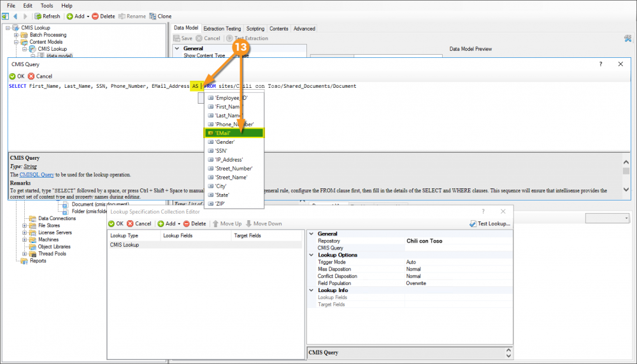Click Cancel in Lookup Specification Collection Editor
The width and height of the screenshot is (637, 364).
(x=139, y=223)
